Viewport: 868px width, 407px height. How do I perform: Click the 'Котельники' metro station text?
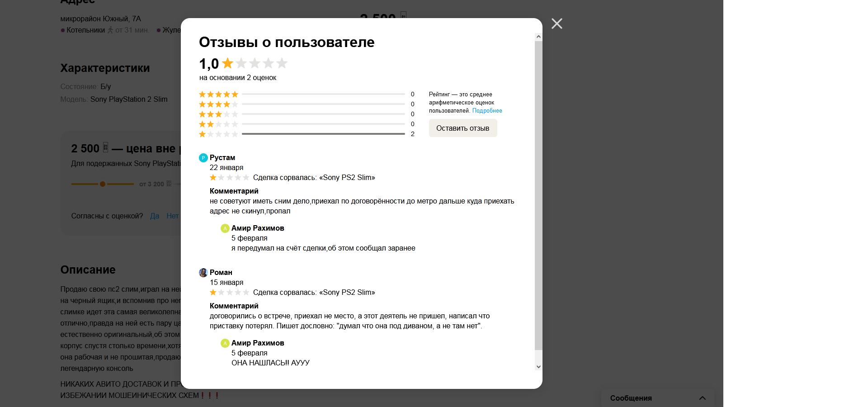(86, 30)
